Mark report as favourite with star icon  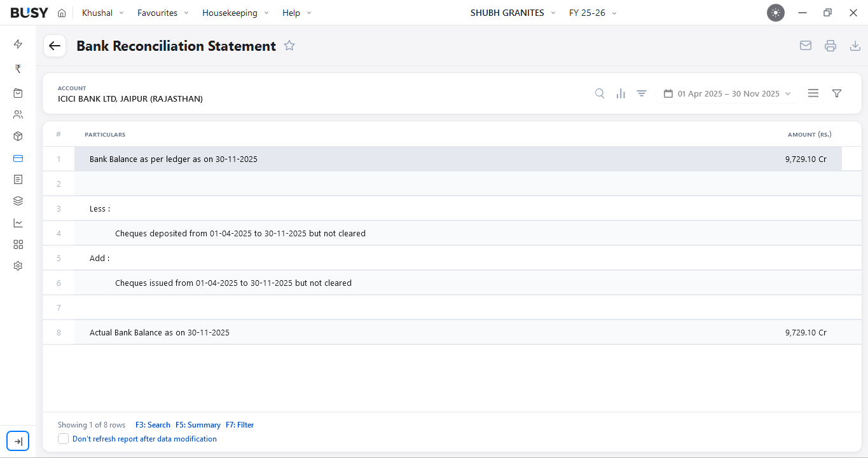click(x=289, y=46)
